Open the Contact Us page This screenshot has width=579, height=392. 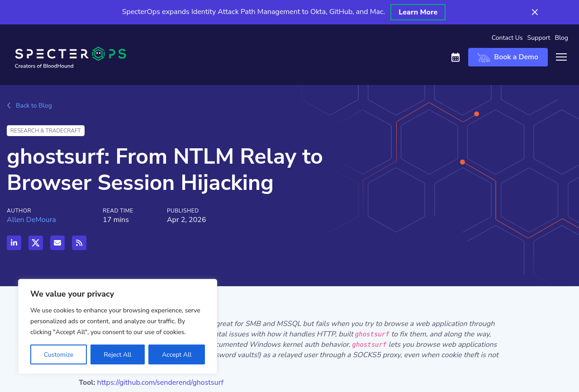507,38
